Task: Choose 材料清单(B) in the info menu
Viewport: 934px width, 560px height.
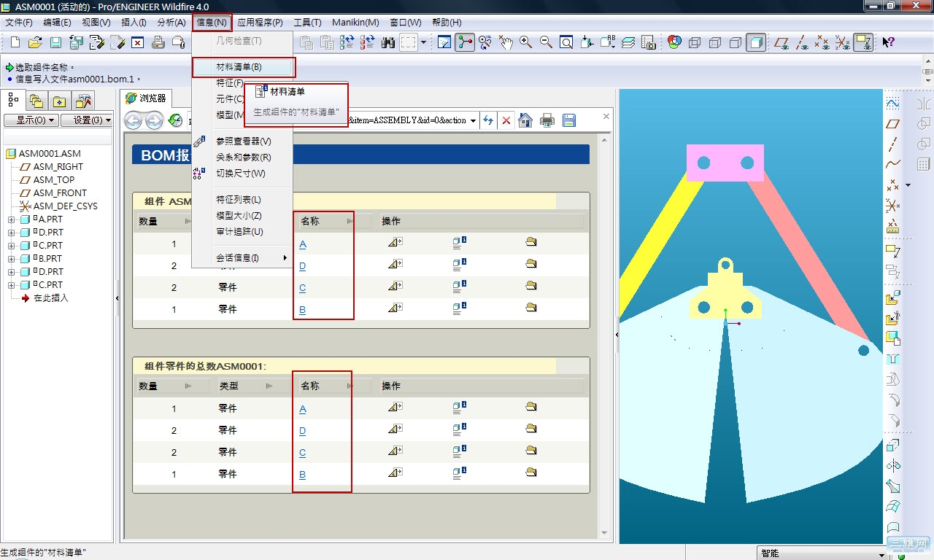Action: pyautogui.click(x=243, y=67)
